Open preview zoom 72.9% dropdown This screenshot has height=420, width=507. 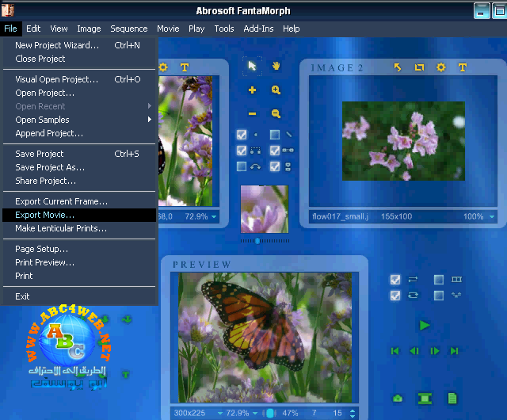pos(255,413)
